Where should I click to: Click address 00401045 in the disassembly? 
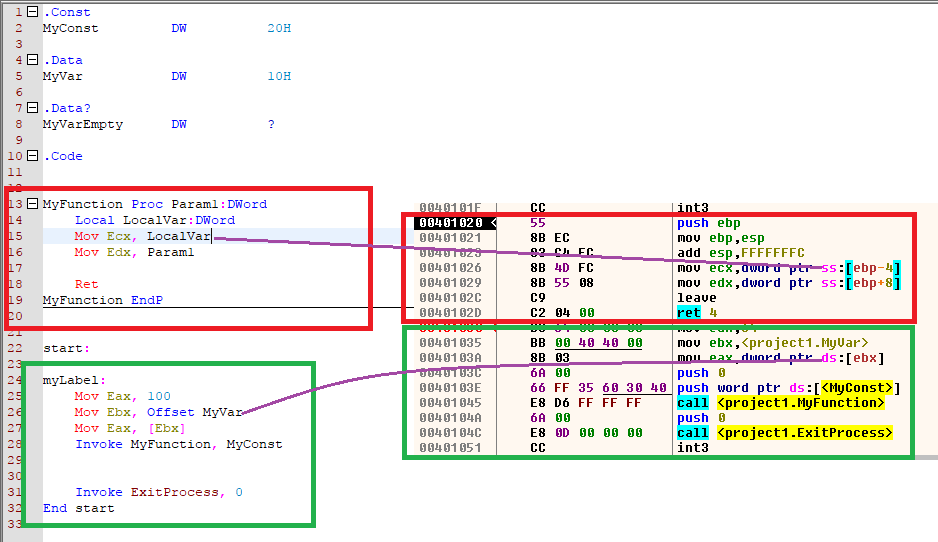(451, 403)
